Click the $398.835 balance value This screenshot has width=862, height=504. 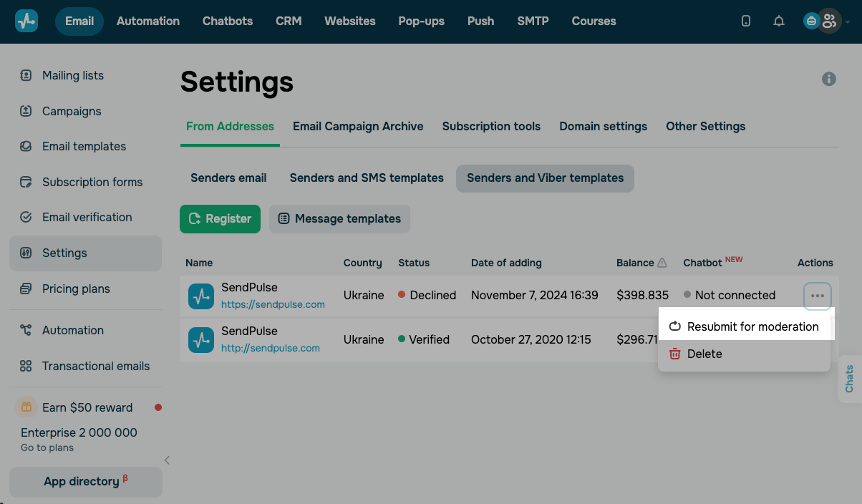pyautogui.click(x=642, y=295)
